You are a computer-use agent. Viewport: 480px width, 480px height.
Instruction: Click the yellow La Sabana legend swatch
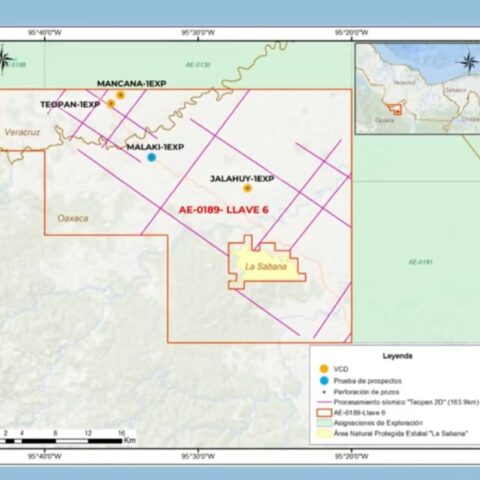[x=324, y=434]
